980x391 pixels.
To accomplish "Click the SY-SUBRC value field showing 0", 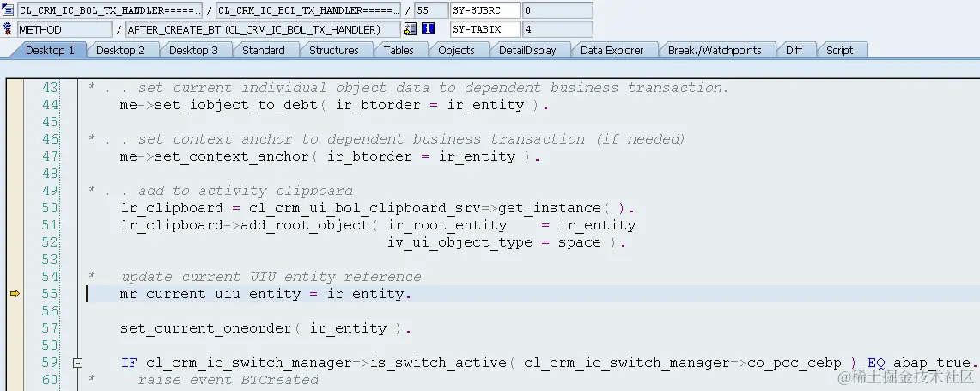I will pyautogui.click(x=557, y=10).
